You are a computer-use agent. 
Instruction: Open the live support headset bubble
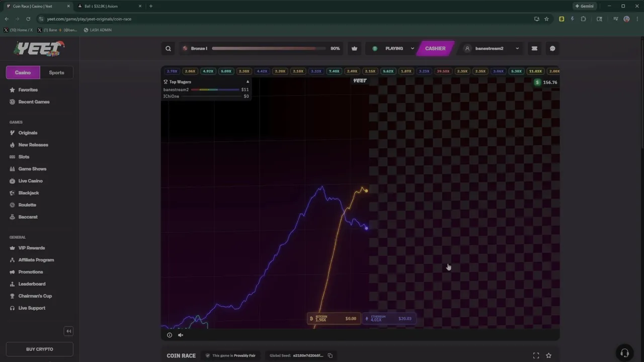click(624, 352)
